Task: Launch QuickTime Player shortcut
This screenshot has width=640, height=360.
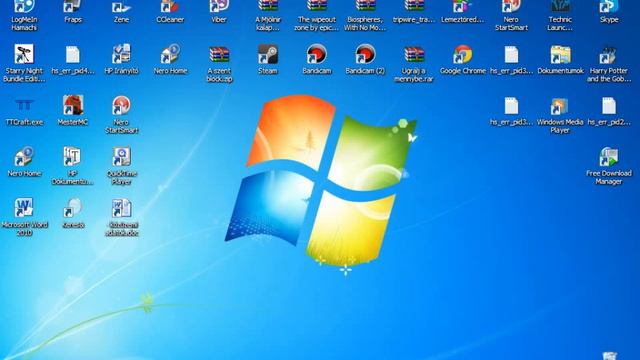Action: [121, 166]
